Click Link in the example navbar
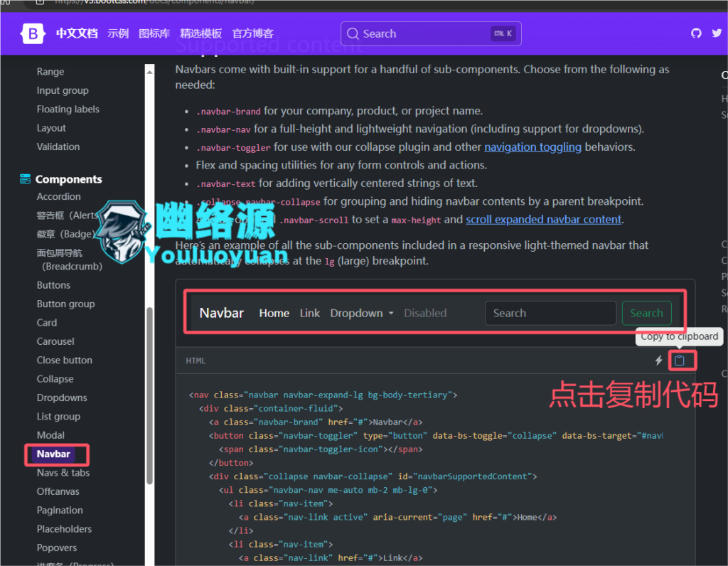The image size is (728, 566). click(x=310, y=314)
